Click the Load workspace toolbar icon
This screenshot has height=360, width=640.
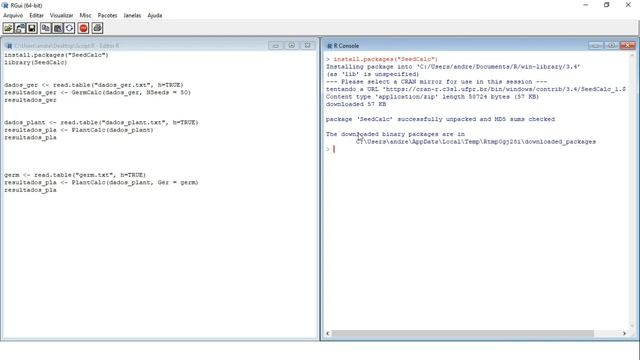pos(20,28)
